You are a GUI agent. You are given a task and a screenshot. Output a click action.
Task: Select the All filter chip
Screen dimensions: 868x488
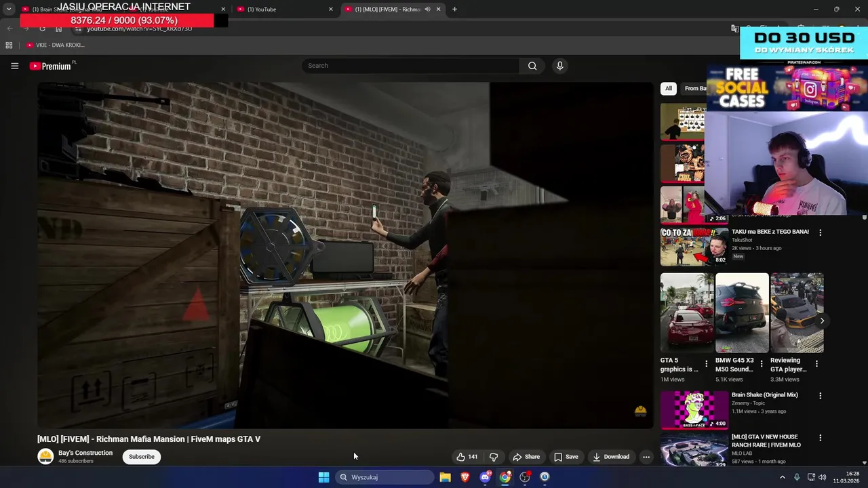[669, 88]
